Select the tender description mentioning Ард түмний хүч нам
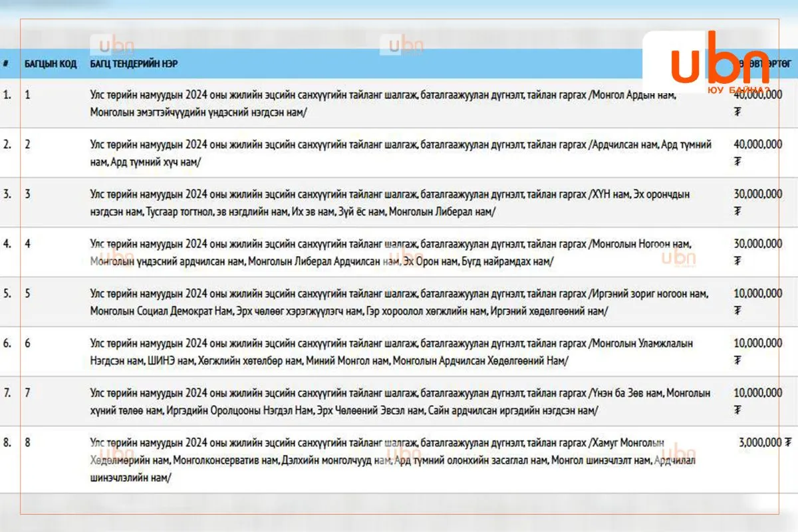This screenshot has height=532, width=798. point(401,153)
